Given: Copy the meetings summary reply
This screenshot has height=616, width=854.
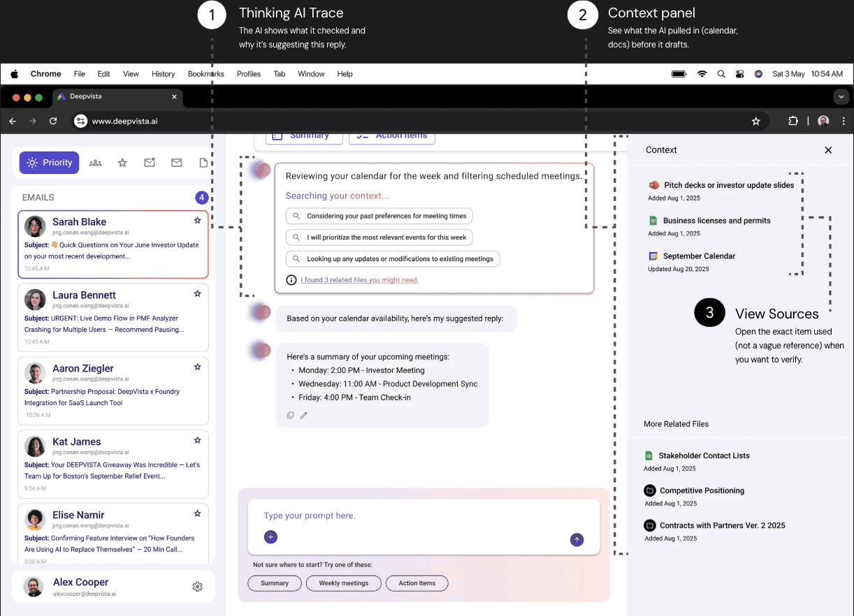Looking at the screenshot, I should point(290,415).
